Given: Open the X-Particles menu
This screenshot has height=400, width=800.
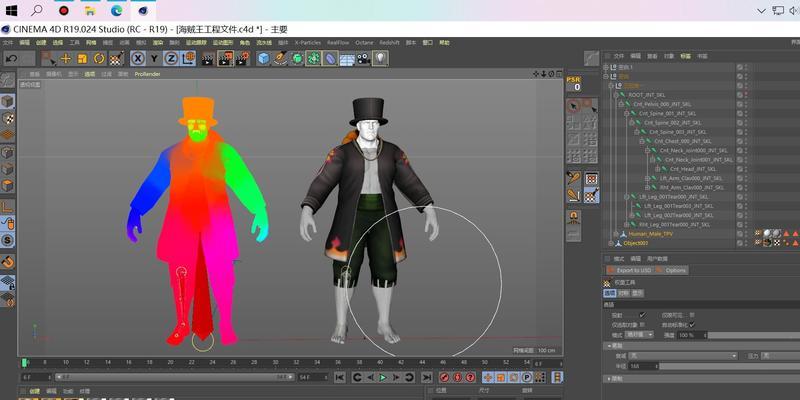Looking at the screenshot, I should tap(306, 43).
